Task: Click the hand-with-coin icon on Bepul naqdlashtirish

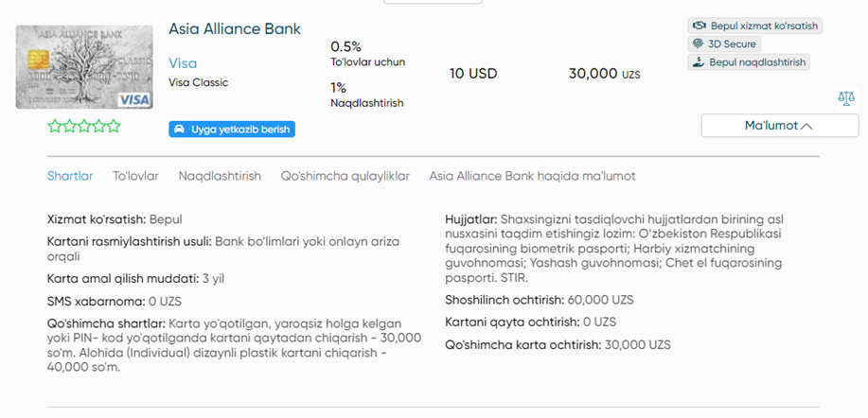Action: [699, 61]
